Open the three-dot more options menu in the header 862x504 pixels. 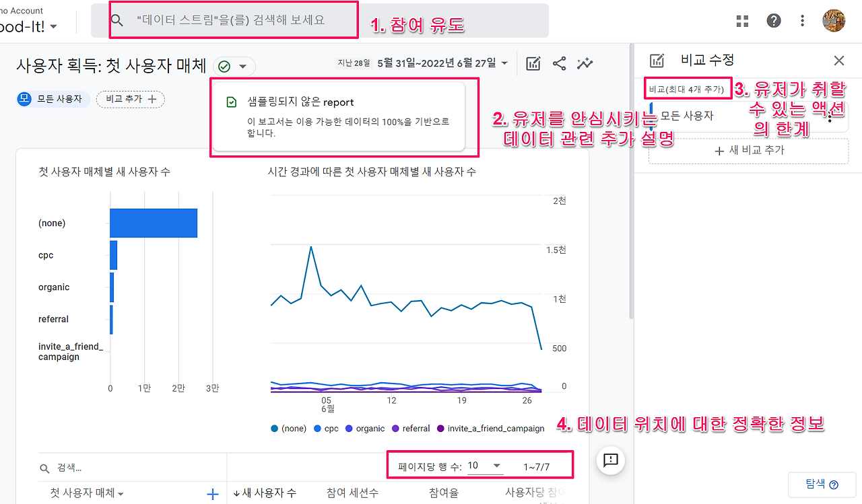pyautogui.click(x=802, y=21)
